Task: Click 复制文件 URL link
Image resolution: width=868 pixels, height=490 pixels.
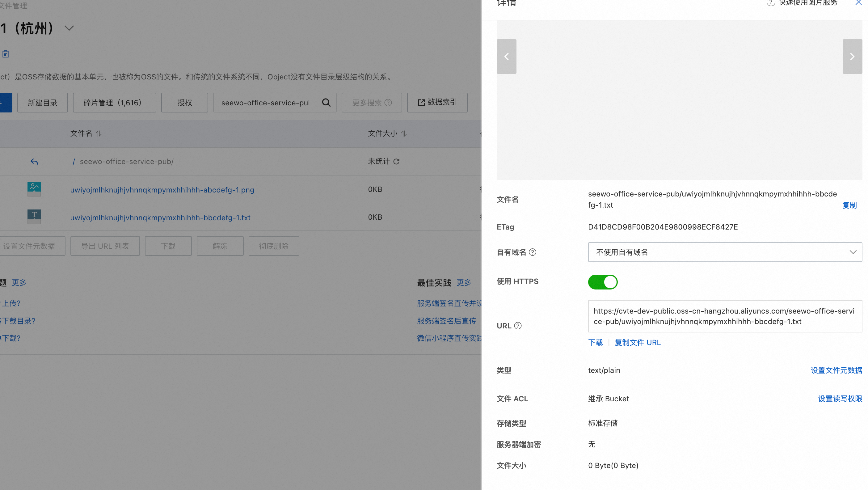Action: click(x=638, y=342)
